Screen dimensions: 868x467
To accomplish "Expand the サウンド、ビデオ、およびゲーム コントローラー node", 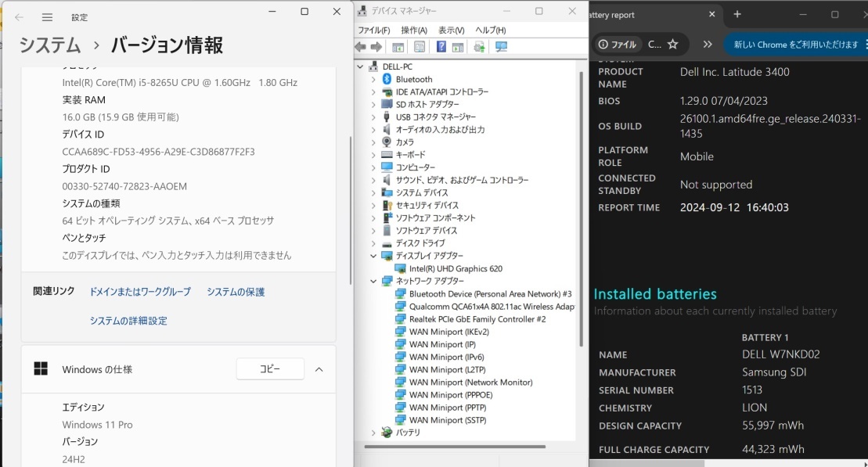I will pos(373,180).
